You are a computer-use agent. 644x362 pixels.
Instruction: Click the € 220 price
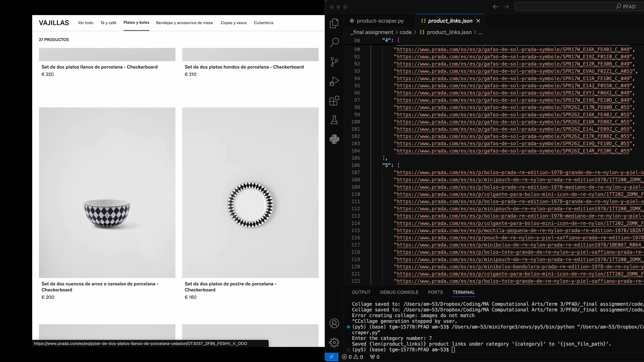point(48,74)
